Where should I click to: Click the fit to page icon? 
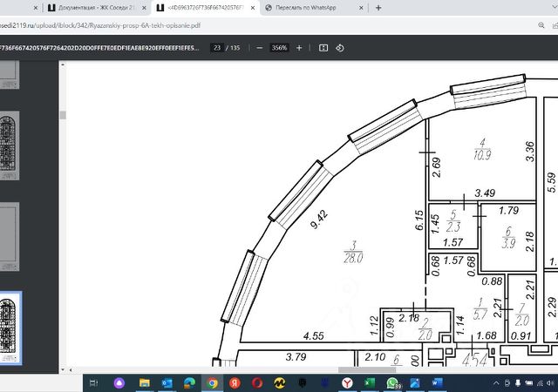click(x=323, y=48)
